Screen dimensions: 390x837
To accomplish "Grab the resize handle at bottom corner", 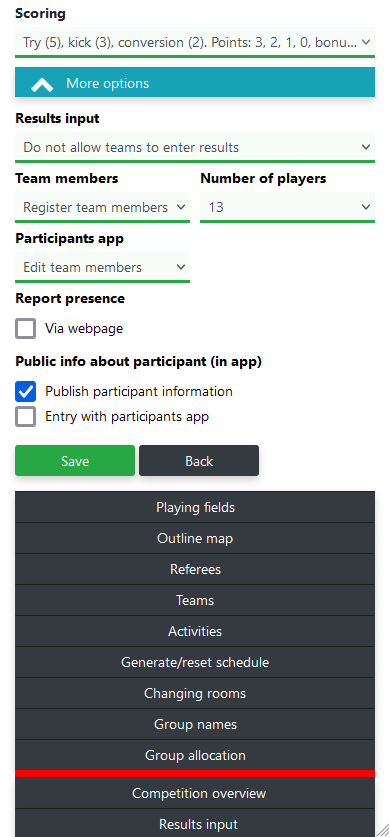I will pos(383,830).
